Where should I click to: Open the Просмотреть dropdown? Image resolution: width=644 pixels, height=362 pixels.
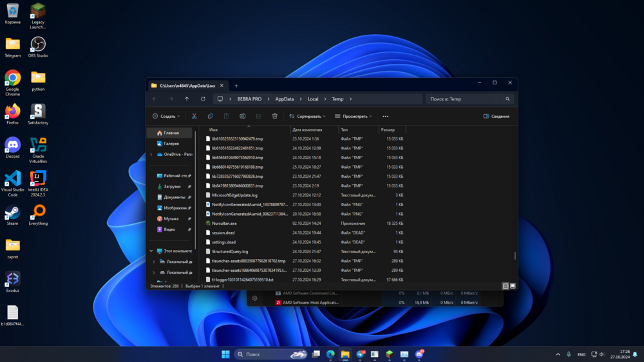[x=353, y=117]
